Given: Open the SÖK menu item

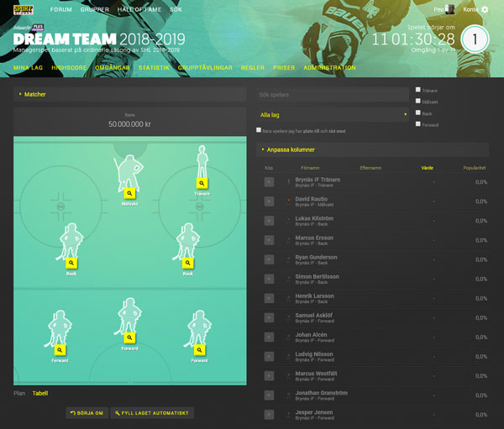Looking at the screenshot, I should pyautogui.click(x=176, y=9).
